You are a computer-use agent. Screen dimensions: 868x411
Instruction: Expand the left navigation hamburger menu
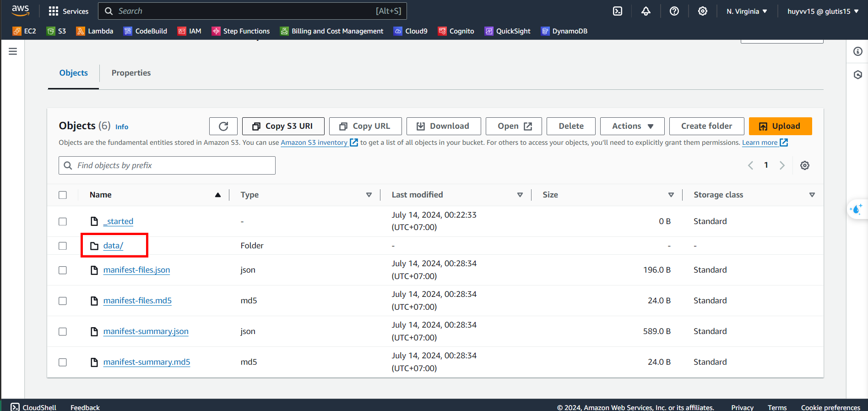[13, 51]
